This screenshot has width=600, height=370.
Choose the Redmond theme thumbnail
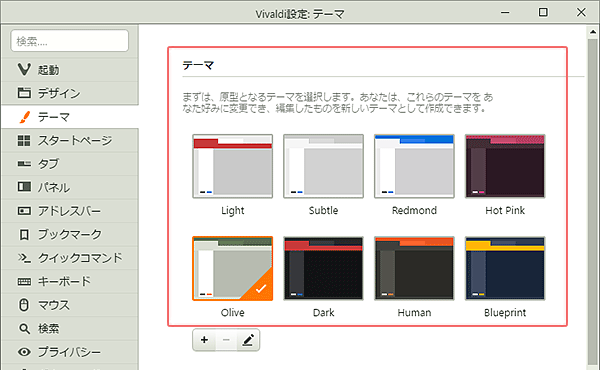(x=414, y=166)
